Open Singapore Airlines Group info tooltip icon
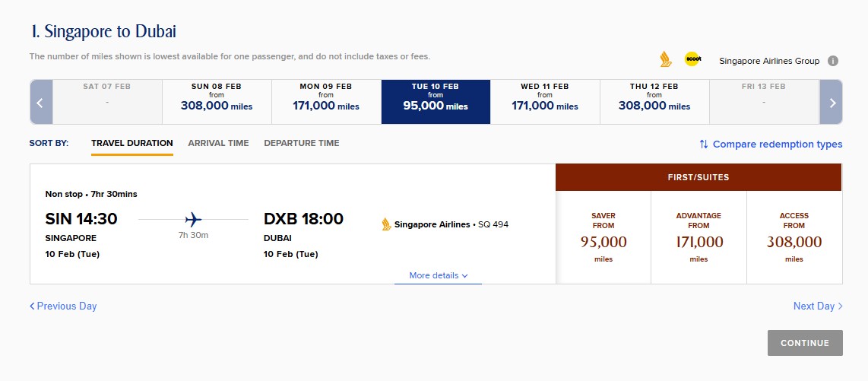Screen dimensions: 868x381 833,61
